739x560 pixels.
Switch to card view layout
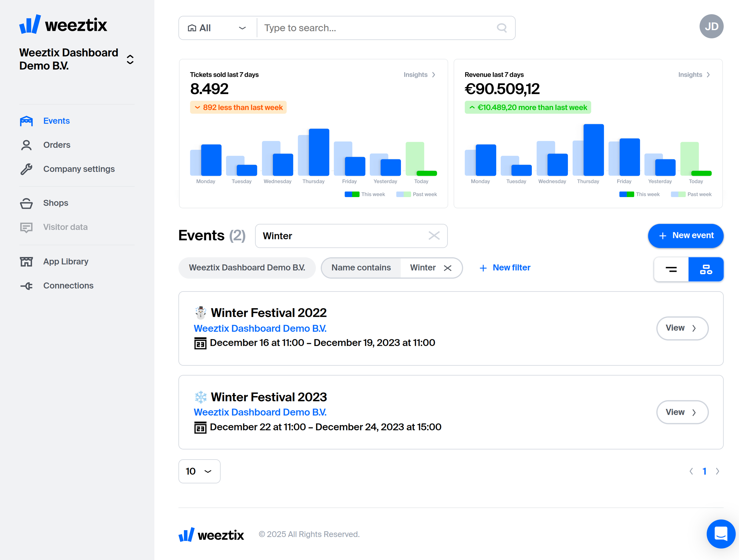click(706, 269)
